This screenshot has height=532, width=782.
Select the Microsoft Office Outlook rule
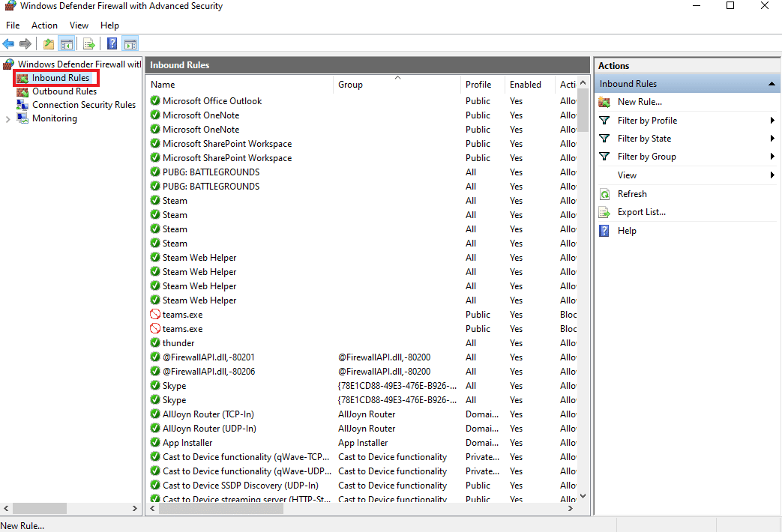coord(212,100)
